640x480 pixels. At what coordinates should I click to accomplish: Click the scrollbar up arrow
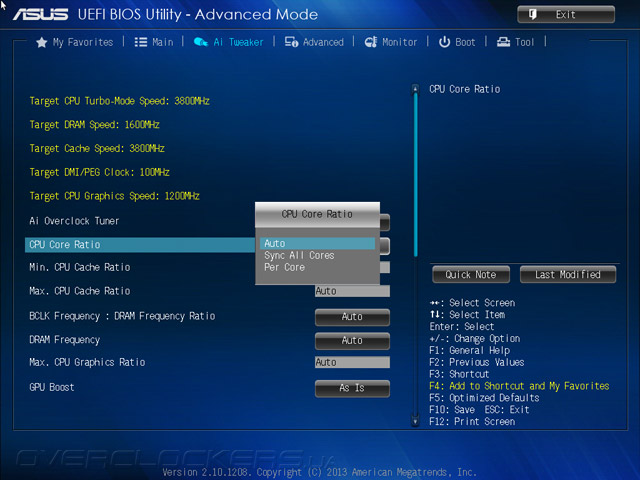pyautogui.click(x=415, y=88)
